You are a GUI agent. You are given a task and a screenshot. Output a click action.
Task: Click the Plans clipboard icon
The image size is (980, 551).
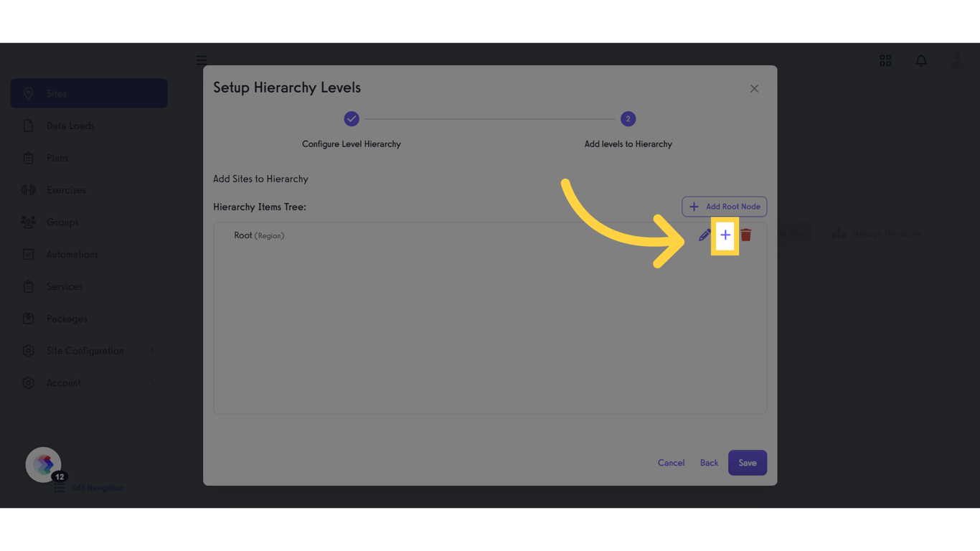pyautogui.click(x=28, y=158)
